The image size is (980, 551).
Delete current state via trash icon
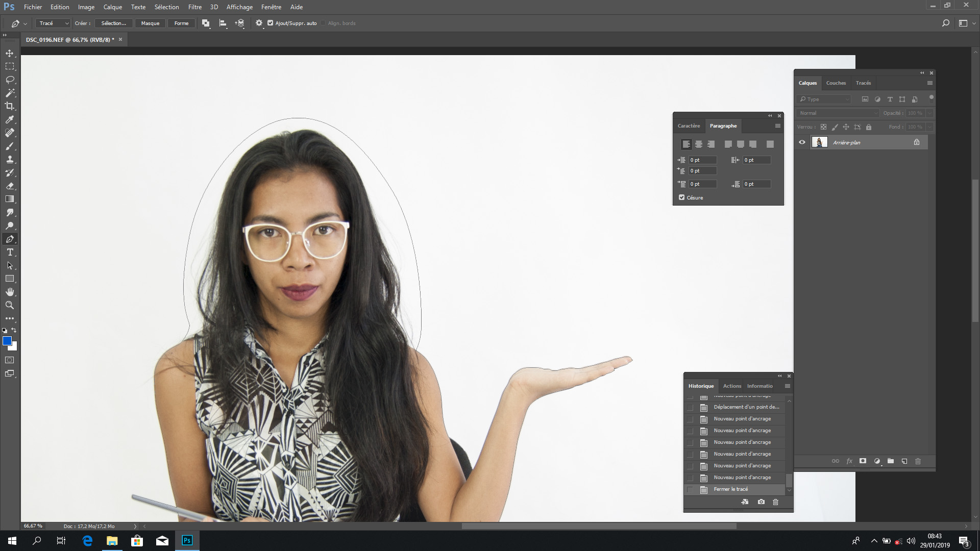[x=775, y=502]
